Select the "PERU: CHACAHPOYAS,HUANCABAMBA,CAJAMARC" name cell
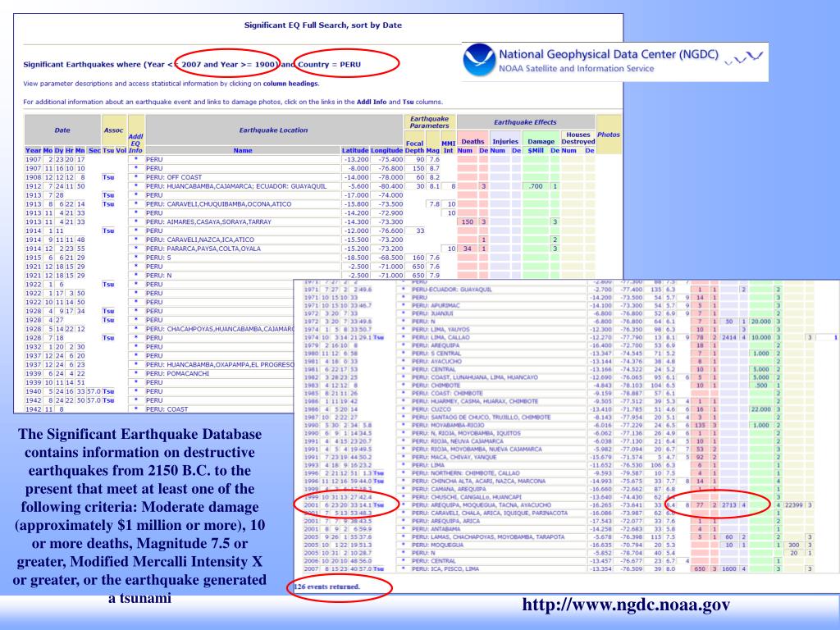The image size is (840, 630). click(220, 329)
